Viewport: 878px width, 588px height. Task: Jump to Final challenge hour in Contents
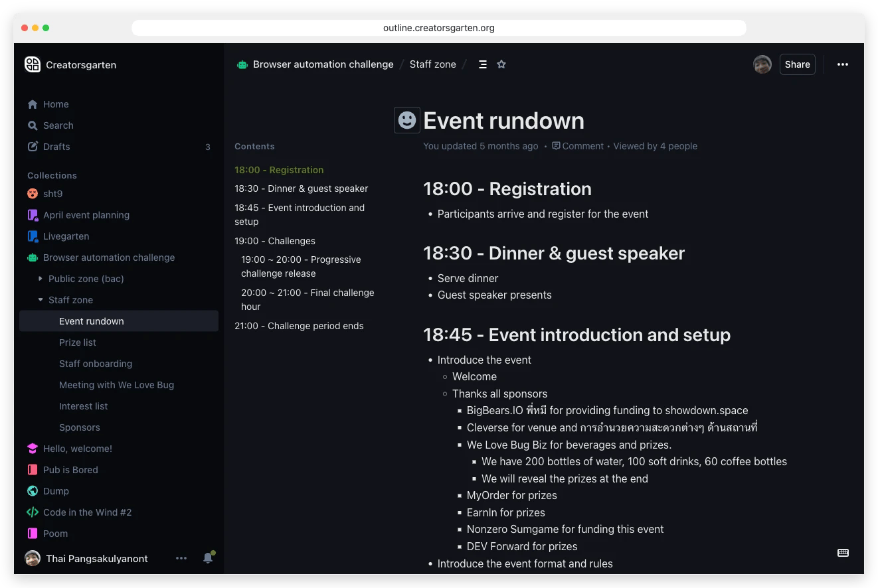(x=307, y=299)
